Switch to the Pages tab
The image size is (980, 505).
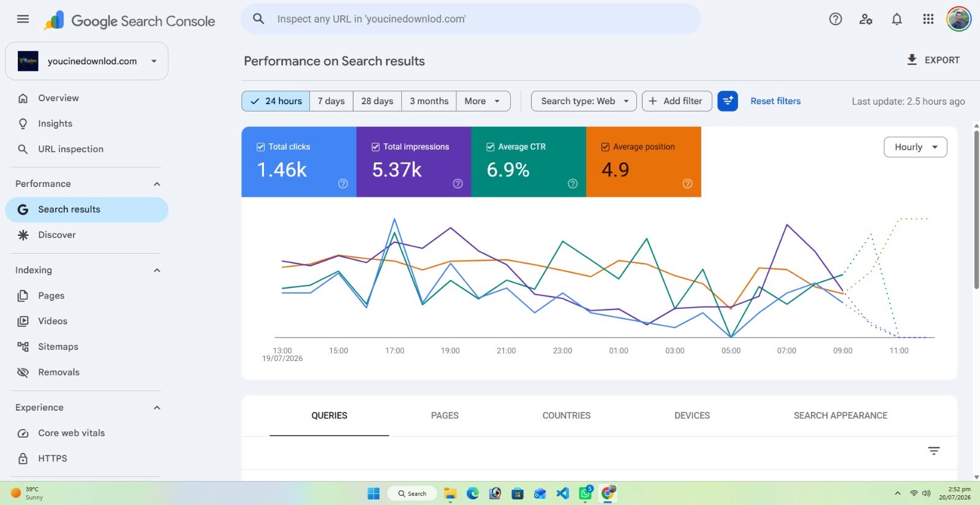point(445,416)
